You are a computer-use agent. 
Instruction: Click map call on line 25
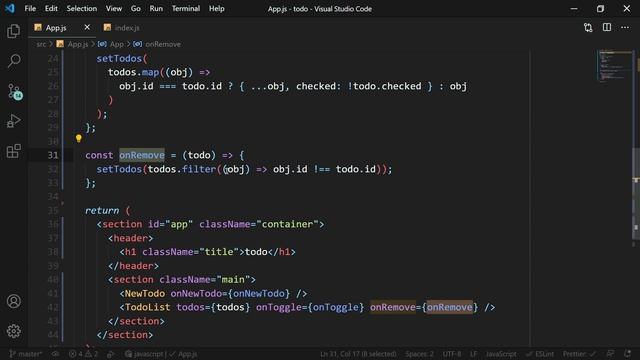[x=150, y=72]
